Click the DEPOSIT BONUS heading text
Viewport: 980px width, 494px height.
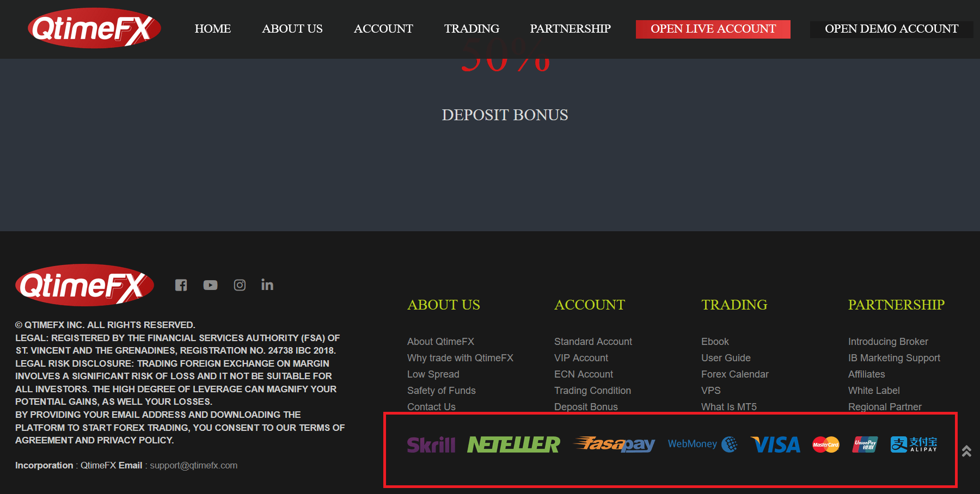tap(505, 115)
